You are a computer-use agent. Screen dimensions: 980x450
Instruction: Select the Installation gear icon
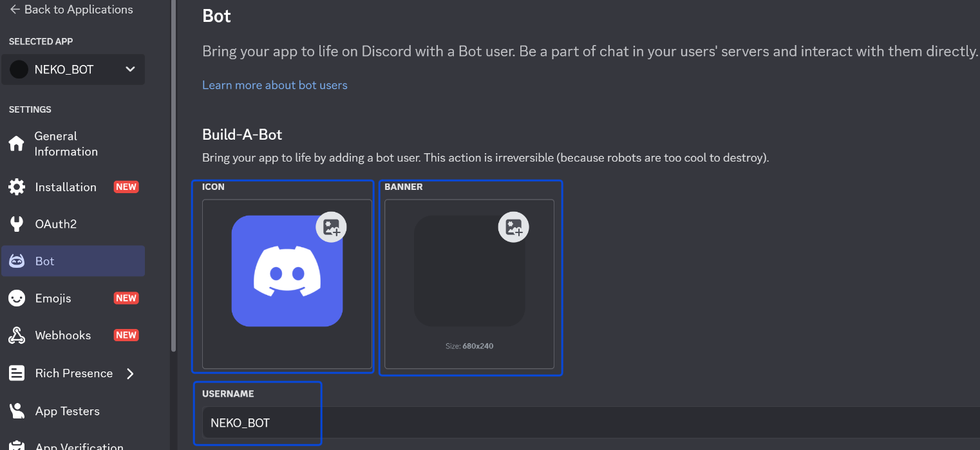click(x=17, y=187)
